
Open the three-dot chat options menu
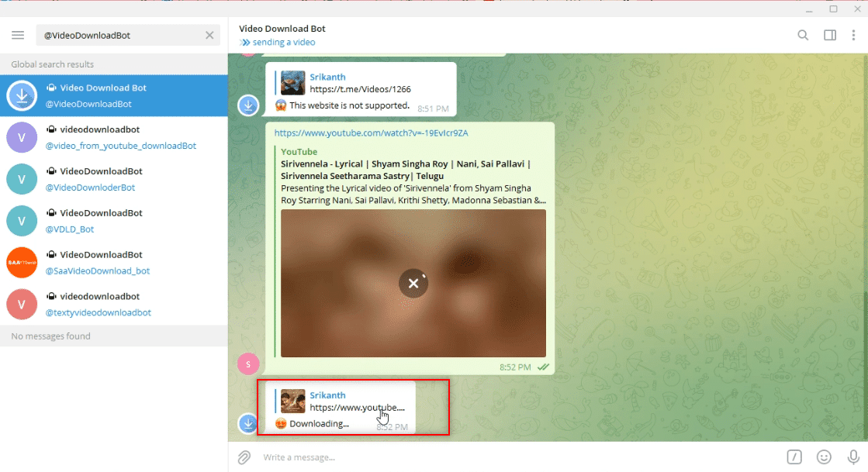(x=856, y=35)
